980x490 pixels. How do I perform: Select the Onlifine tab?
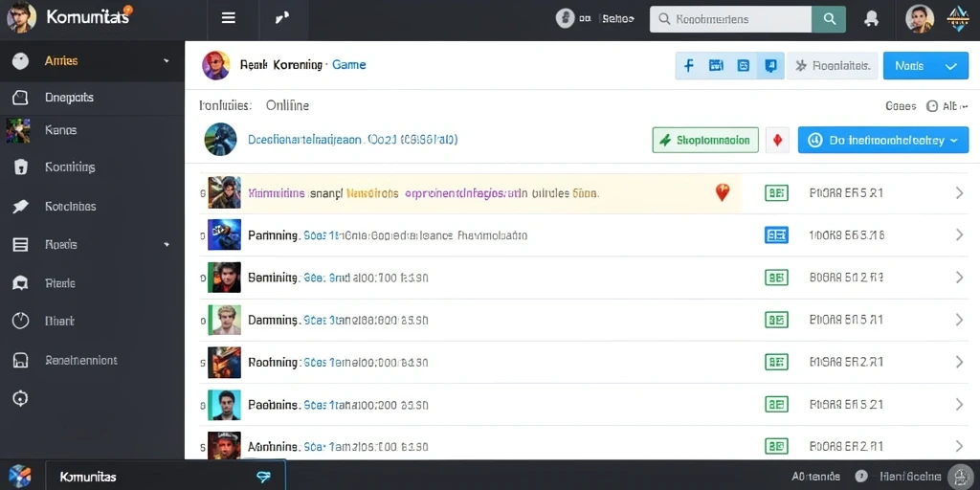point(287,105)
